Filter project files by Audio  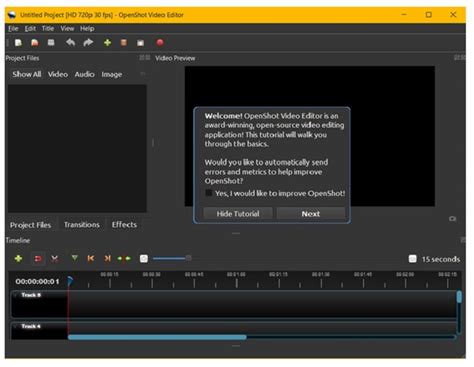84,74
